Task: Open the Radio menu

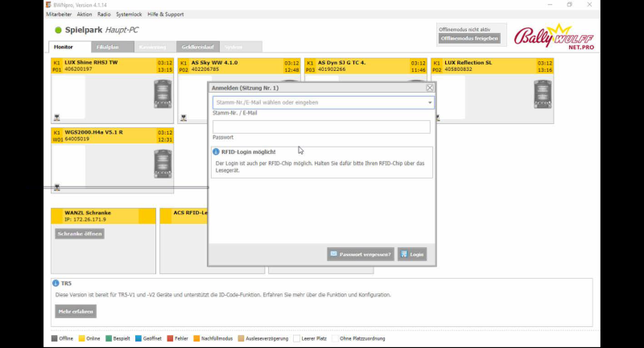Action: [x=104, y=14]
